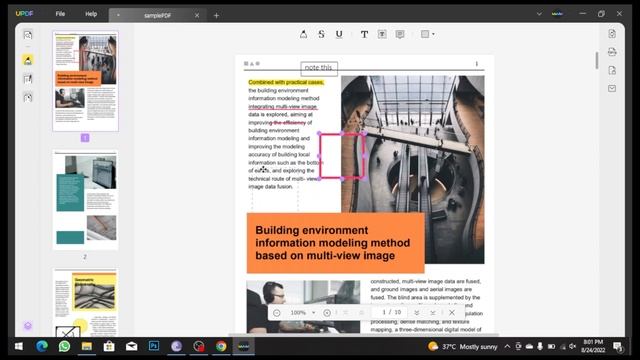
Task: Open File Explorer from taskbar
Action: [87, 347]
